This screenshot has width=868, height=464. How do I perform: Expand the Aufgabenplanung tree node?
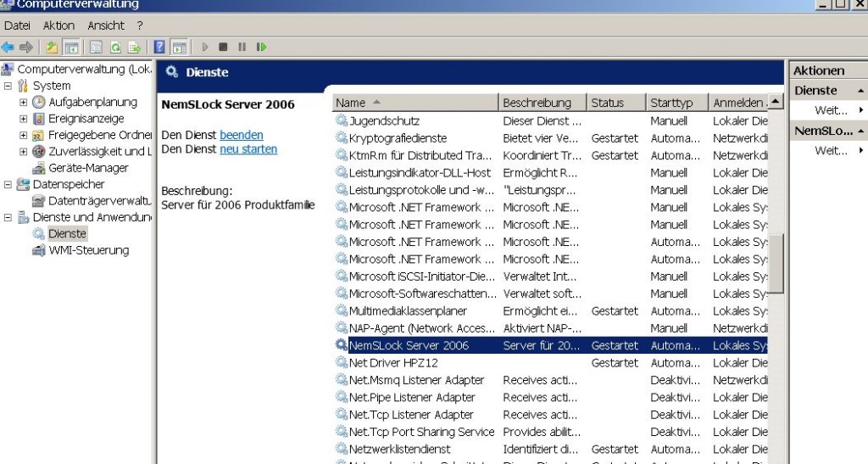(23, 103)
